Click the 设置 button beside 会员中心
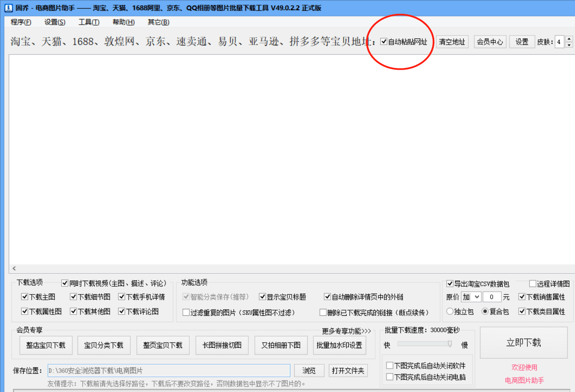Image resolution: width=575 pixels, height=392 pixels. coord(522,42)
